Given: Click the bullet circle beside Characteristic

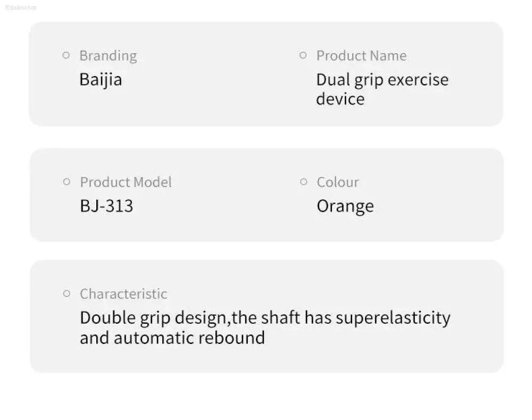Looking at the screenshot, I should (x=66, y=293).
